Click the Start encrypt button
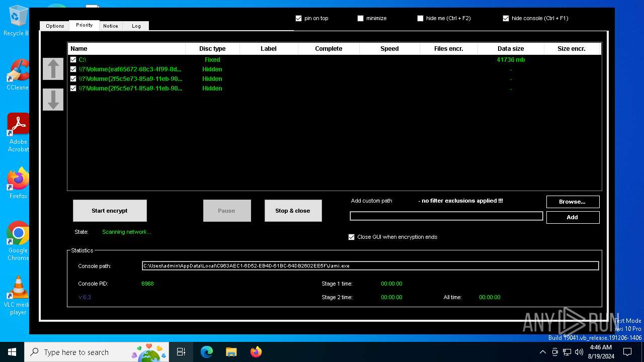The width and height of the screenshot is (644, 362). pos(110,211)
